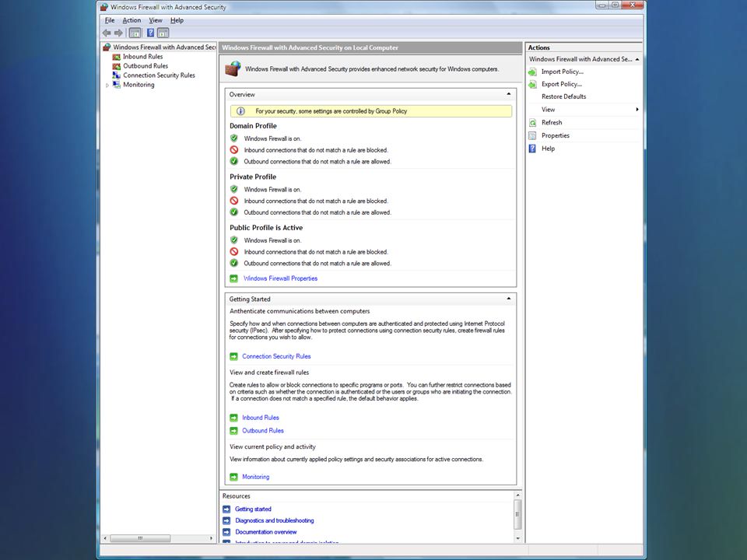Viewport: 747px width, 560px height.
Task: Click the Back arrow in the toolbar
Action: coord(107,33)
